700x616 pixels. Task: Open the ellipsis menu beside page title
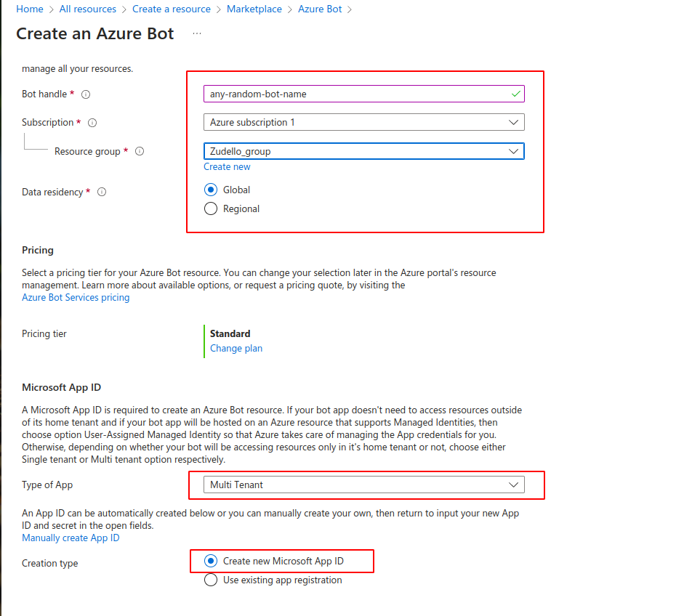(x=197, y=33)
